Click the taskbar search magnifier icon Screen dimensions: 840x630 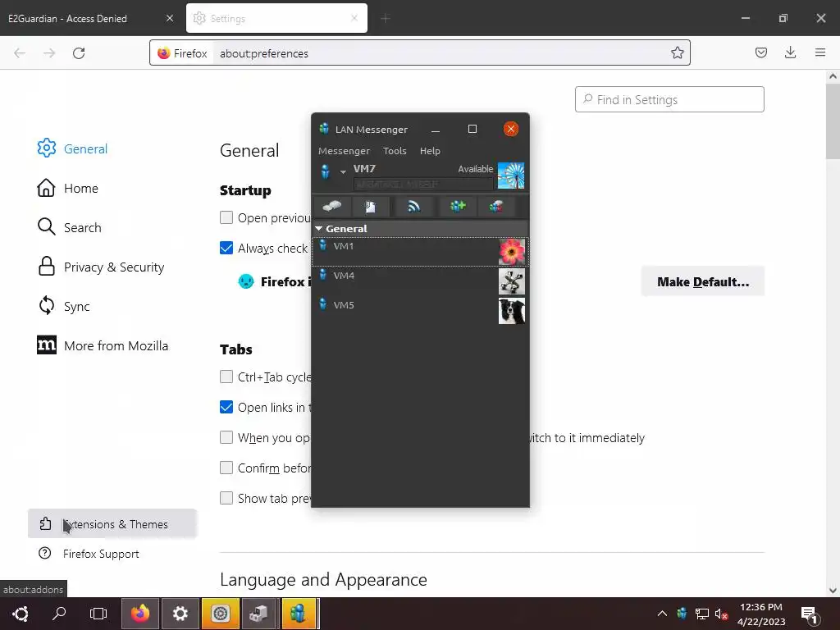[59, 614]
